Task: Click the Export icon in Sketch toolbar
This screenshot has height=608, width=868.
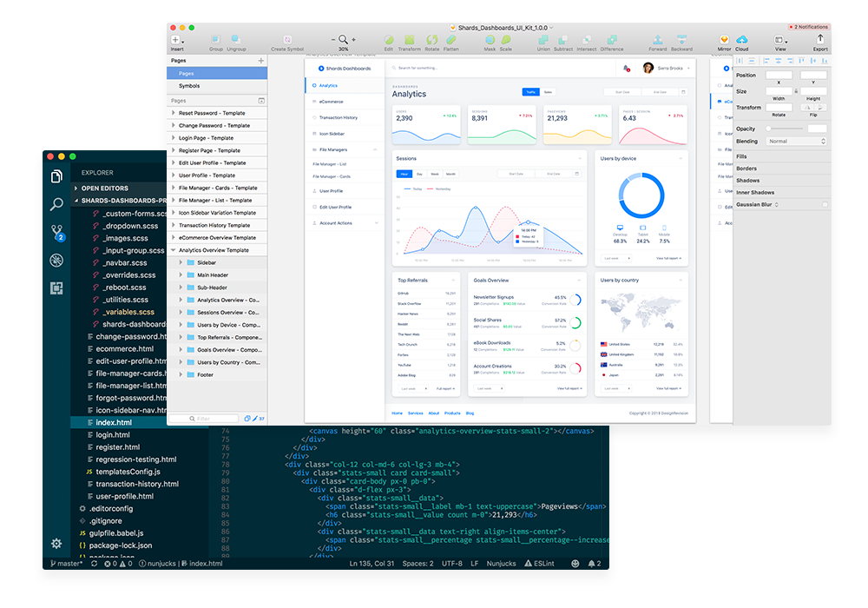Action: point(820,39)
